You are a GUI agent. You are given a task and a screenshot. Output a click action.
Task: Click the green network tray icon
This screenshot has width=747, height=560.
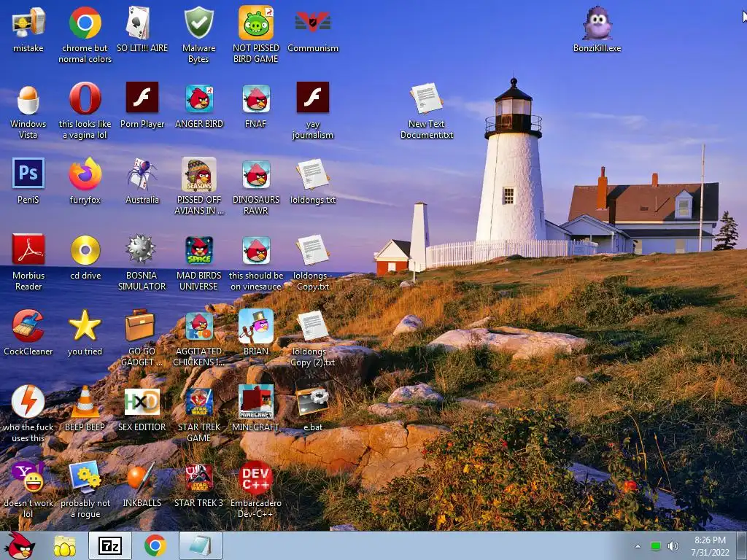tap(656, 546)
